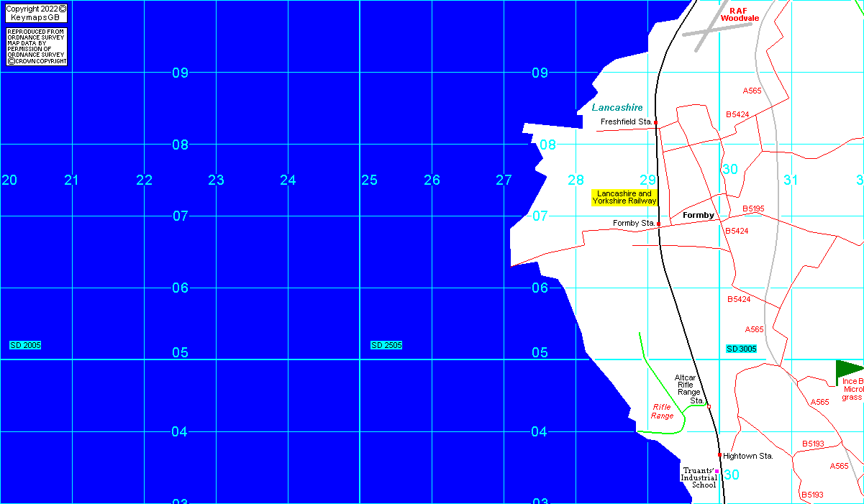Select Altcar Rifle Range station square marker
864x504 pixels.
pyautogui.click(x=709, y=407)
